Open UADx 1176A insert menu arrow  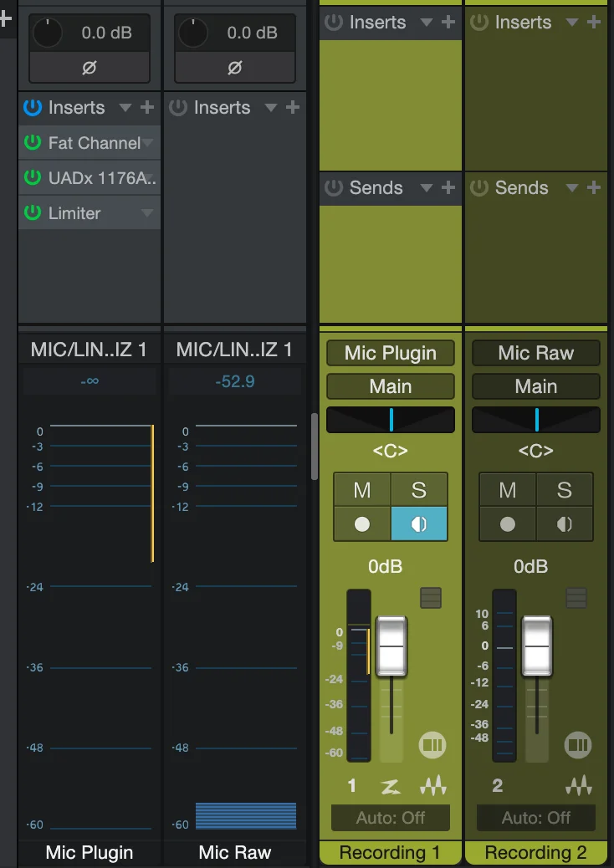coord(147,177)
